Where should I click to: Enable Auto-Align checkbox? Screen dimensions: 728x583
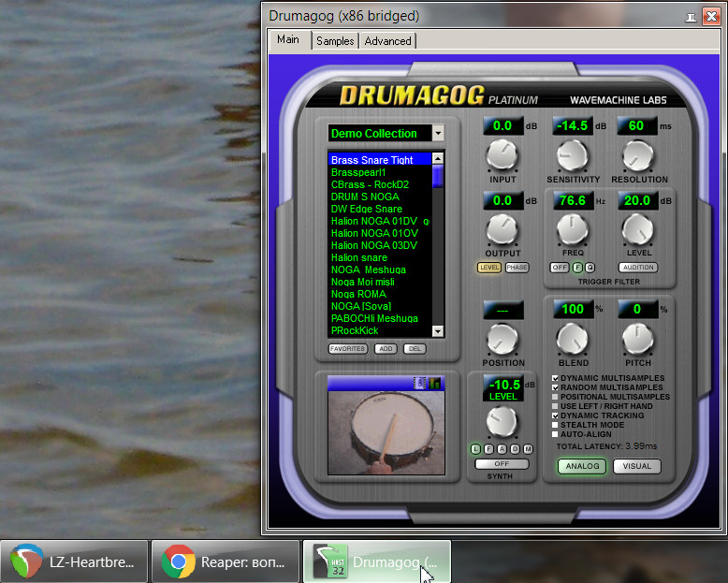tap(555, 434)
